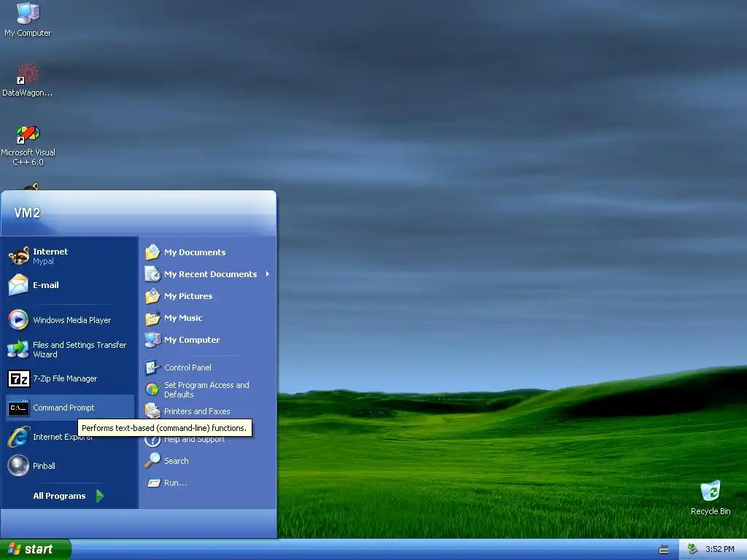Open the Recycle Bin icon
747x560 pixels.
tap(711, 491)
